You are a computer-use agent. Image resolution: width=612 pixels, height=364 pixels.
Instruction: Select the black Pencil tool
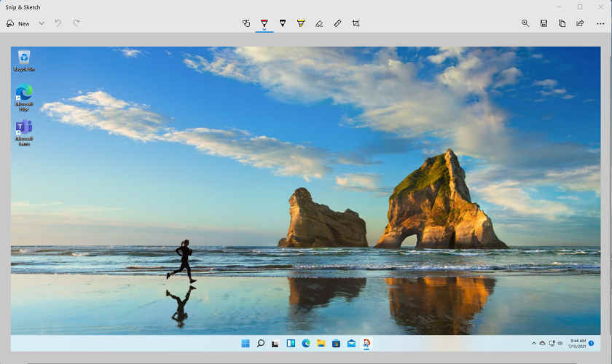pyautogui.click(x=283, y=23)
